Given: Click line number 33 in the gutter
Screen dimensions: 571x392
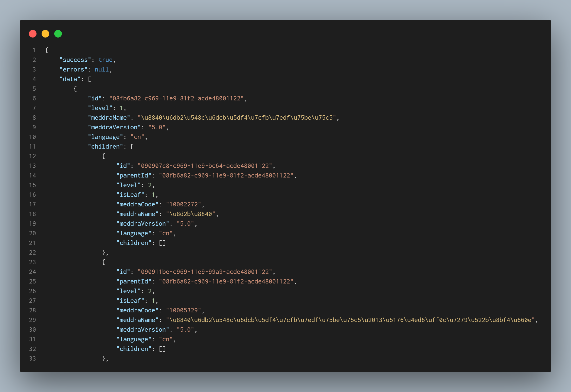Looking at the screenshot, I should click(32, 359).
